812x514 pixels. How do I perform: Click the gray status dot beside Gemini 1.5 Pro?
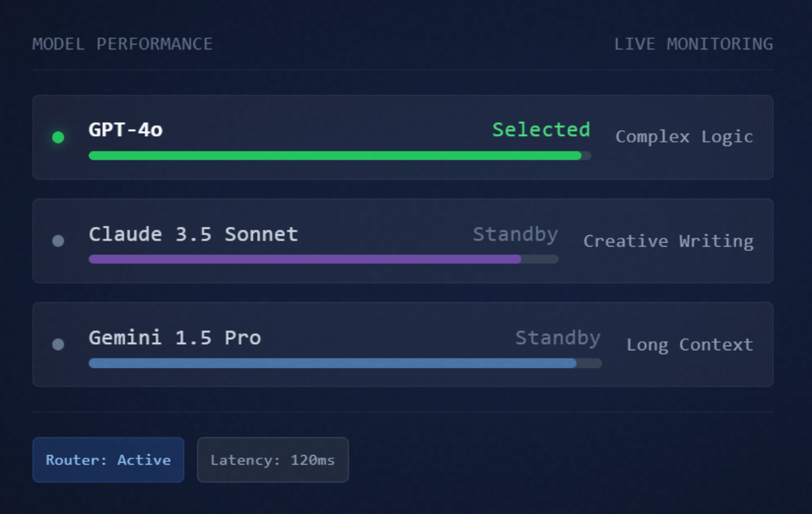(x=58, y=344)
